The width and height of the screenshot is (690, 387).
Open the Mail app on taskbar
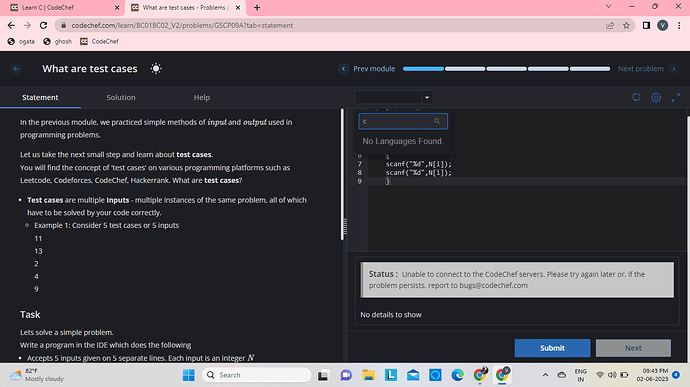413,375
